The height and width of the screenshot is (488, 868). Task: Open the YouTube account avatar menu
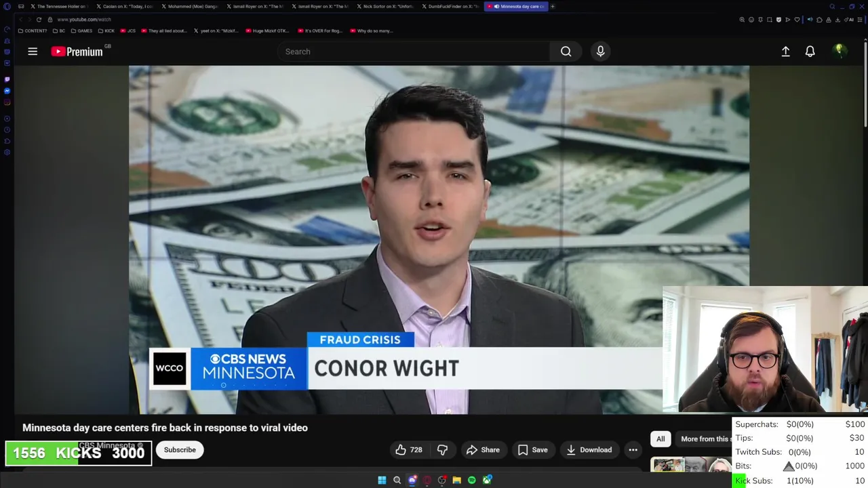click(x=839, y=52)
